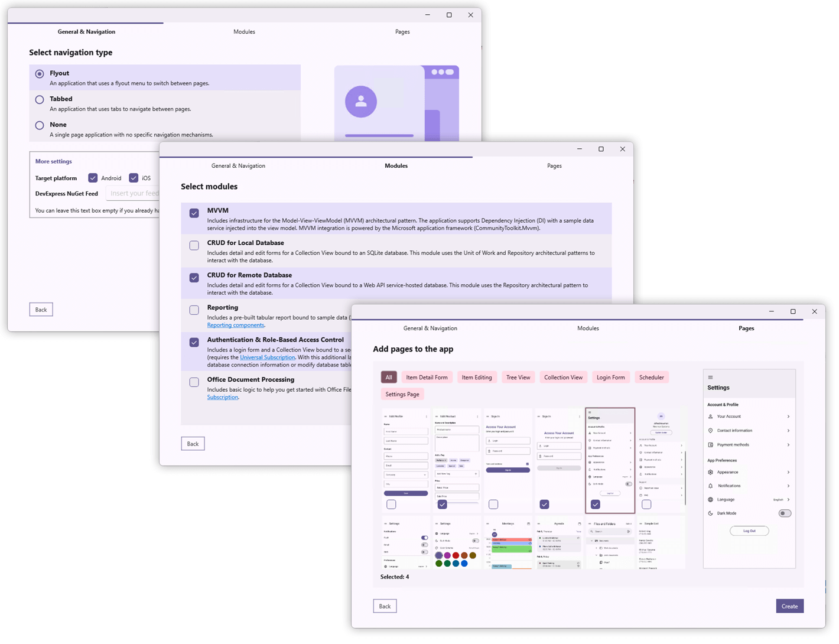Toggle the MVVM module checkbox

coord(194,213)
